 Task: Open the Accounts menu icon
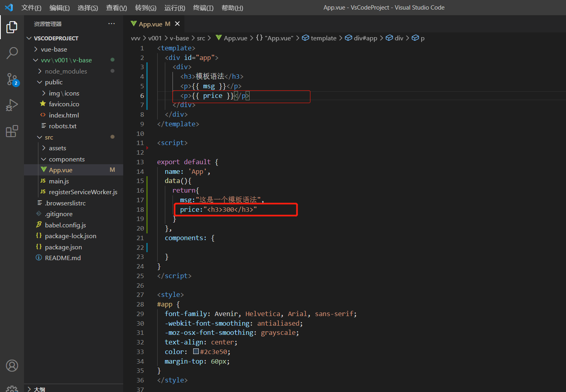tap(12, 366)
